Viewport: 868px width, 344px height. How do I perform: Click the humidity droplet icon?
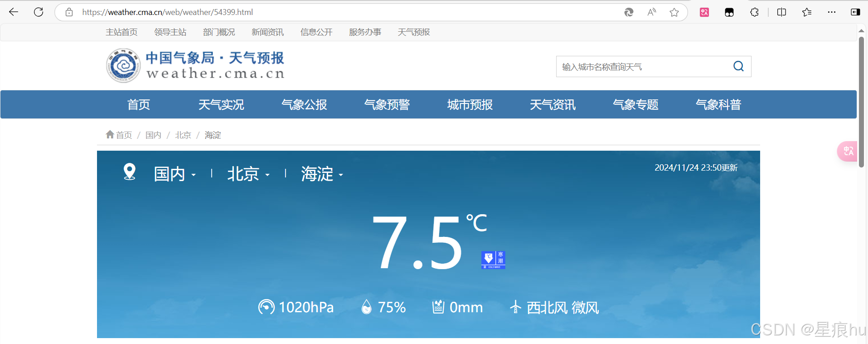point(366,307)
